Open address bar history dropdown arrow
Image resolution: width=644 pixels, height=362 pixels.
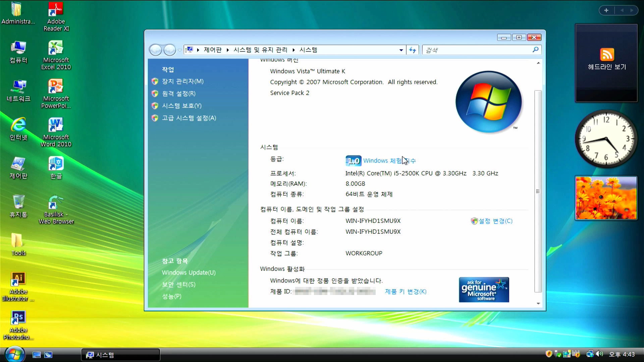401,50
